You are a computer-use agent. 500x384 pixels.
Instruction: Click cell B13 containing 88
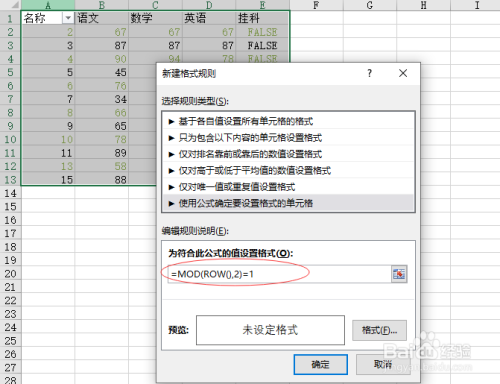pos(102,180)
